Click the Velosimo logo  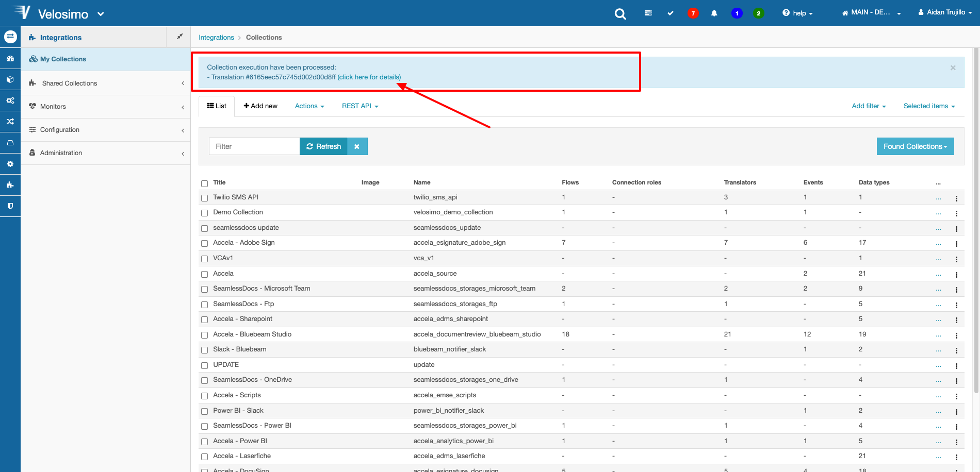pos(22,12)
